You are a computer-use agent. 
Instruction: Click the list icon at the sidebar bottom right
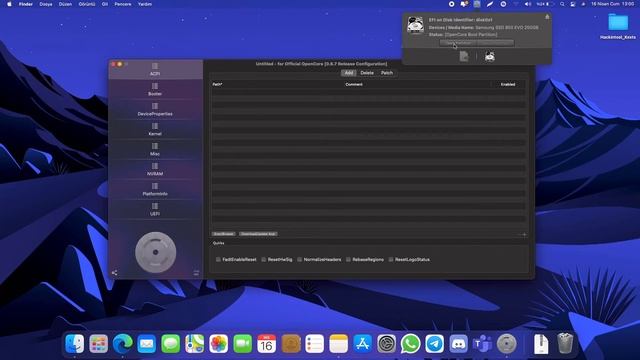pyautogui.click(x=196, y=273)
